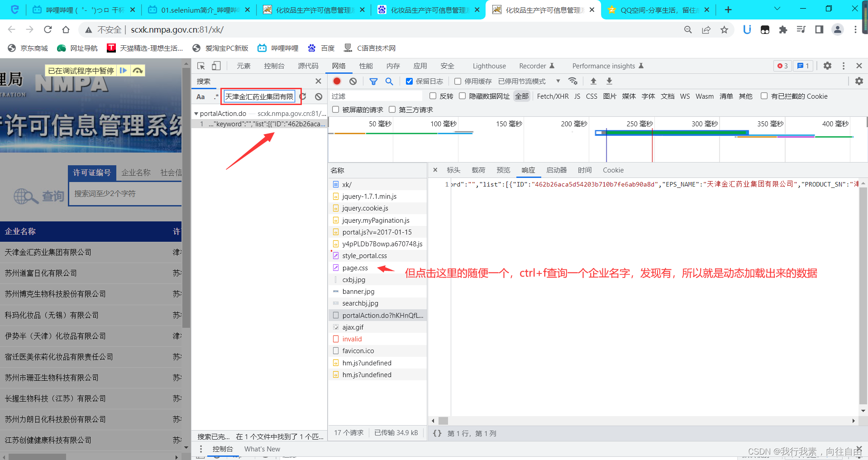
Task: Open the 已停用节流模式 throttling dropdown
Action: point(529,81)
